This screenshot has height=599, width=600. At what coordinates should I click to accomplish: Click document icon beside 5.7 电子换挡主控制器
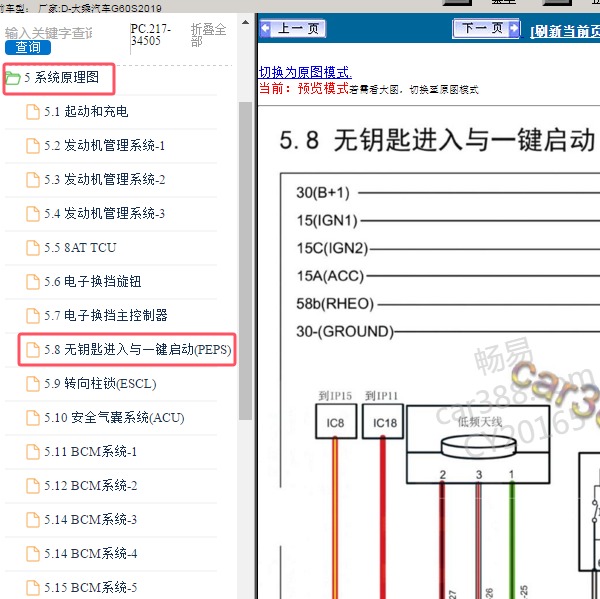33,316
